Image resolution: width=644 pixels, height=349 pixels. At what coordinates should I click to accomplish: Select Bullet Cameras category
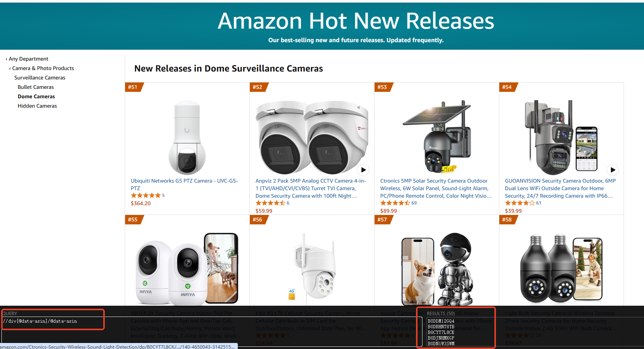coord(36,87)
